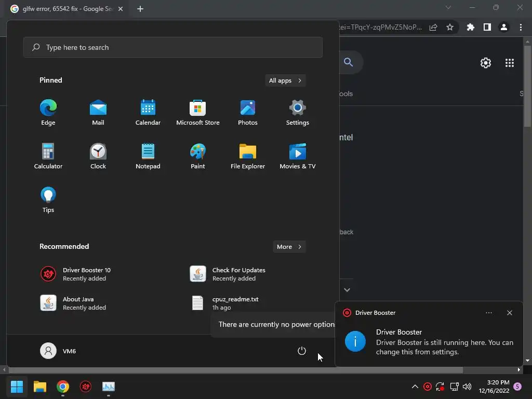Viewport: 532px width, 399px height.
Task: Launch Movies & TV
Action: pos(298,156)
